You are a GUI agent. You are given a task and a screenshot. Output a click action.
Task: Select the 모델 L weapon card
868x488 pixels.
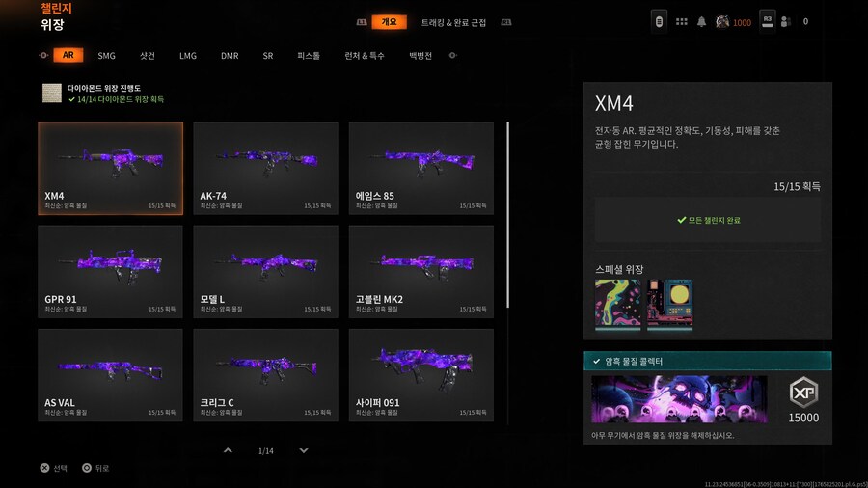coord(266,272)
